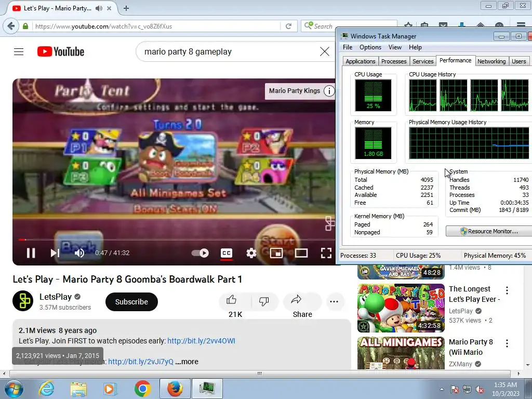
Task: Click the Firefox back arrow button
Action: [x=11, y=26]
